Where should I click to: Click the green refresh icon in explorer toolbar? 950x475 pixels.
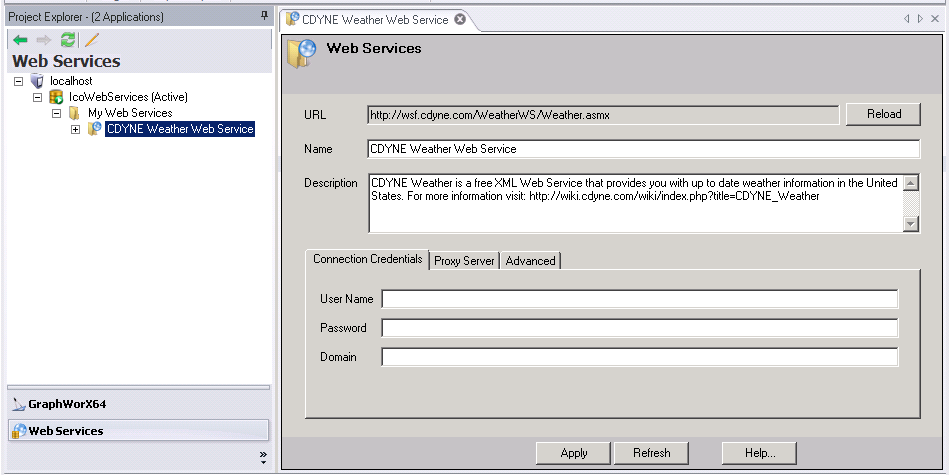(68, 40)
